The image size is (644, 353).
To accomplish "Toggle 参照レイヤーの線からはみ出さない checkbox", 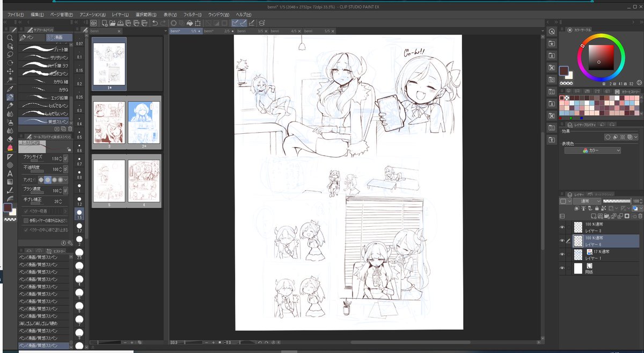I will coord(26,220).
